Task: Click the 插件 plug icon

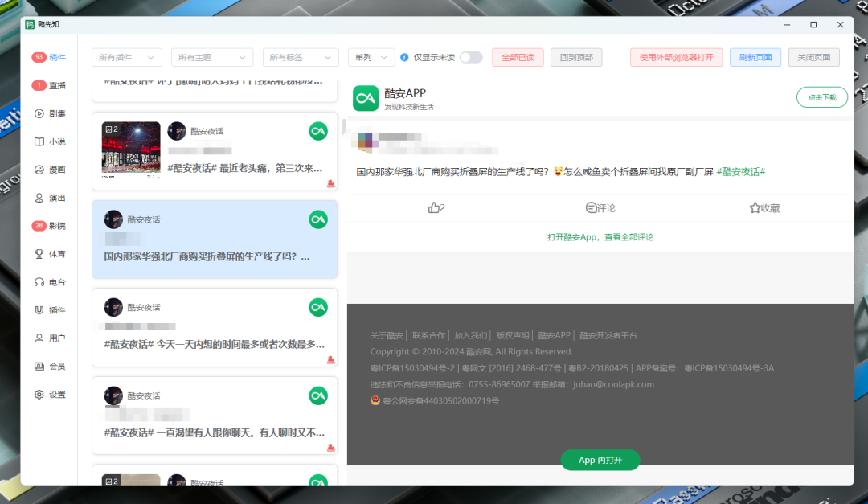Action: [x=39, y=310]
